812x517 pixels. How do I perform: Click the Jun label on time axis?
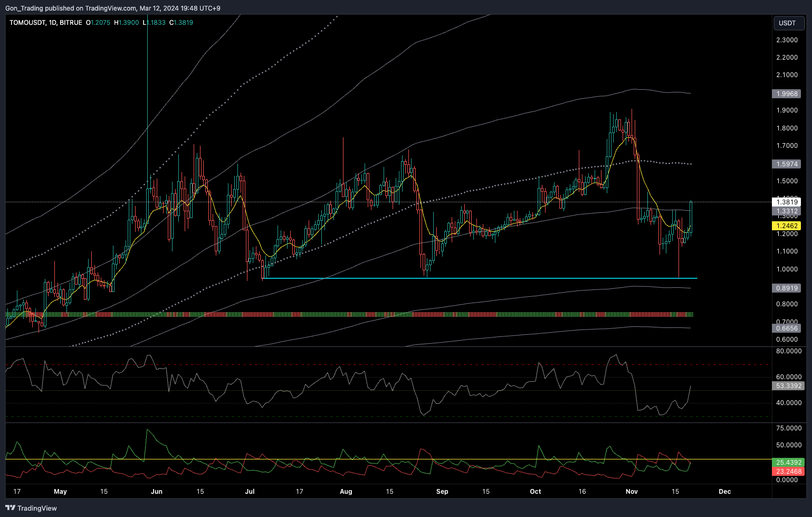[x=157, y=492]
